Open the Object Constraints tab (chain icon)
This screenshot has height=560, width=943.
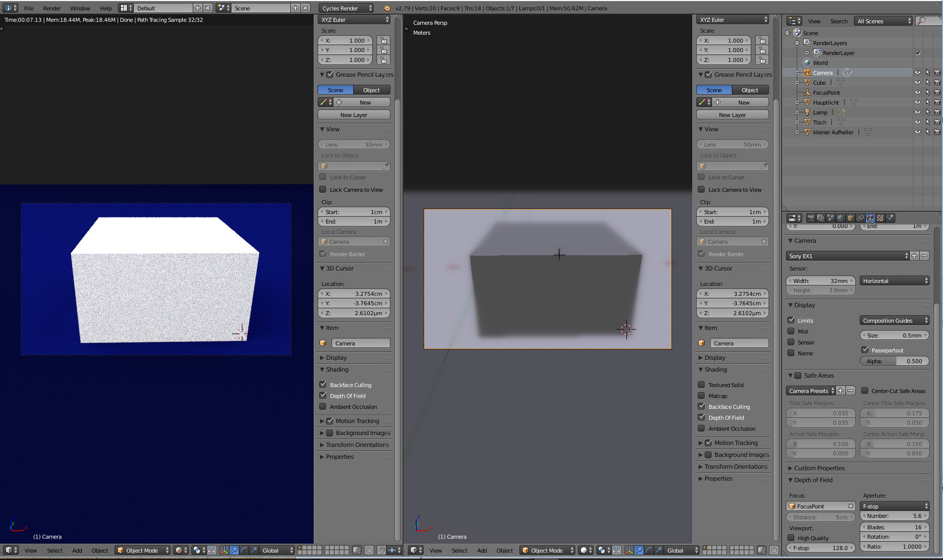click(x=860, y=218)
